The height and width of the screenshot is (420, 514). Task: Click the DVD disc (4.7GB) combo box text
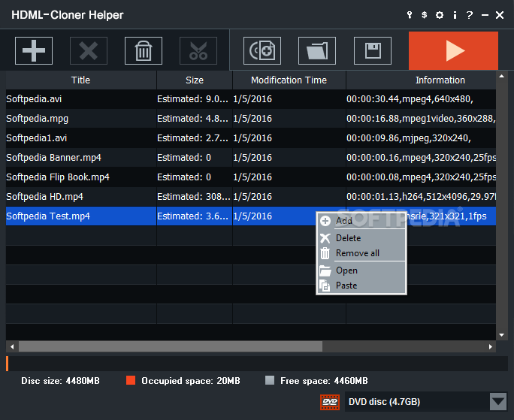pos(384,402)
